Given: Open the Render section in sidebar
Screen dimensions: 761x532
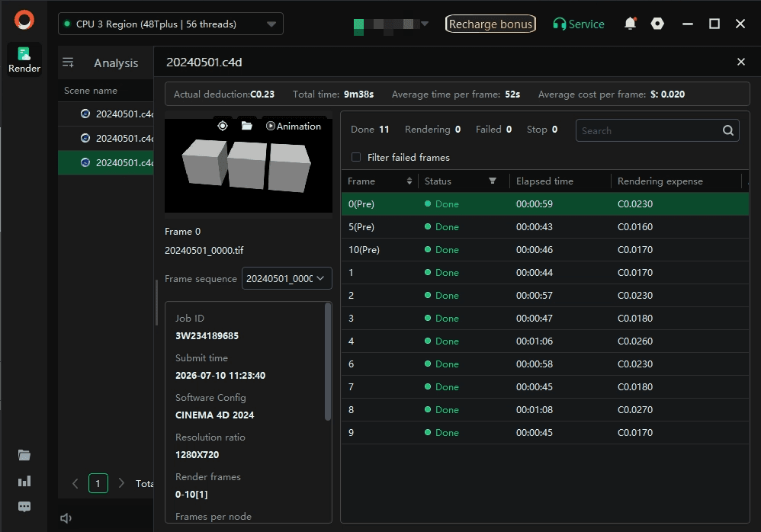Looking at the screenshot, I should pyautogui.click(x=24, y=59).
